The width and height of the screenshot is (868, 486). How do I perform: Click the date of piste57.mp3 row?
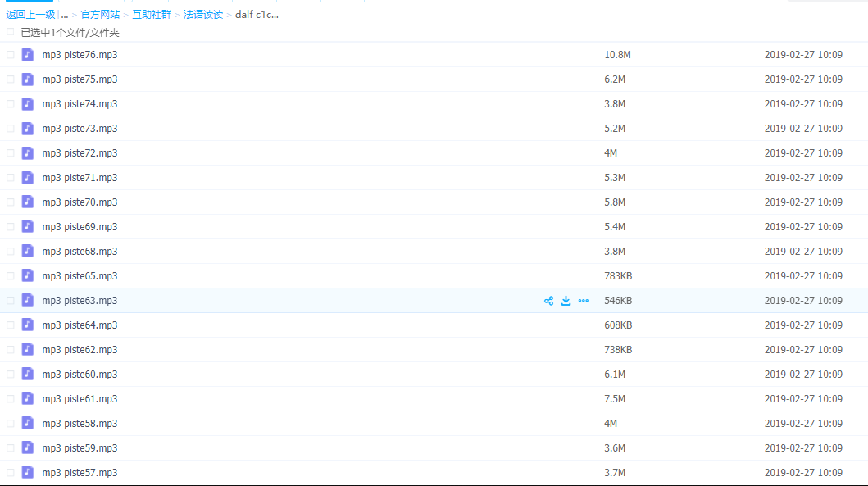[x=803, y=473]
